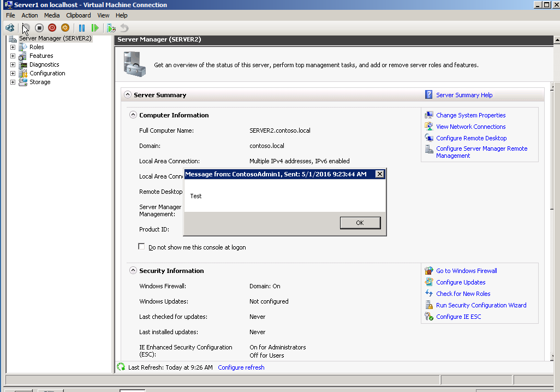560x392 pixels.
Task: Collapse the Server Summary section
Action: coord(128,94)
